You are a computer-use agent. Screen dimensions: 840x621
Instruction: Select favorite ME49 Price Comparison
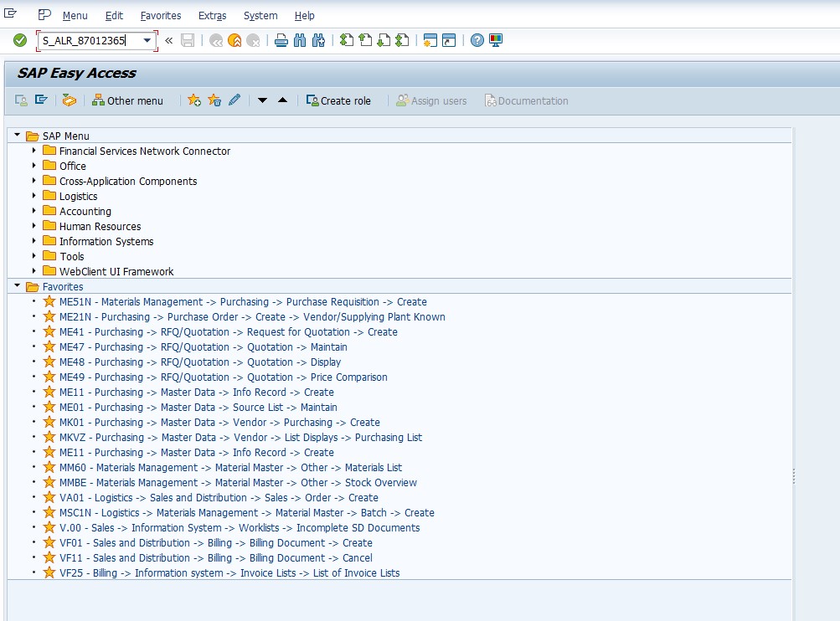[x=224, y=377]
